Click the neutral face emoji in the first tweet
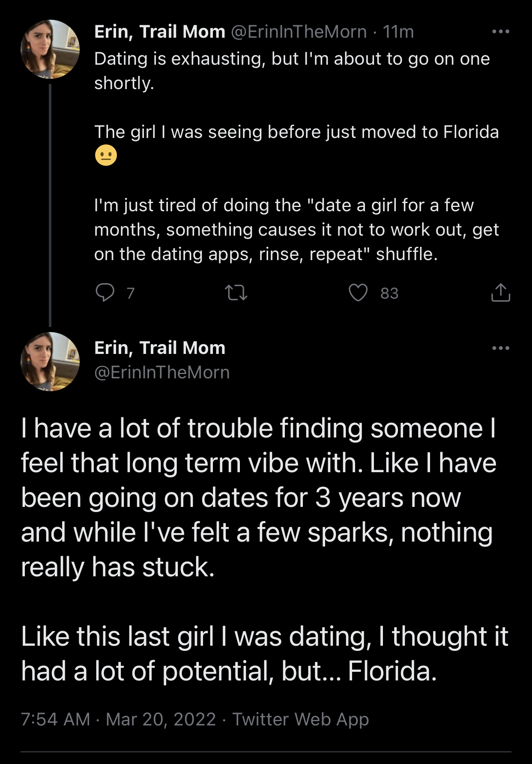Image resolution: width=532 pixels, height=764 pixels. coord(106,156)
